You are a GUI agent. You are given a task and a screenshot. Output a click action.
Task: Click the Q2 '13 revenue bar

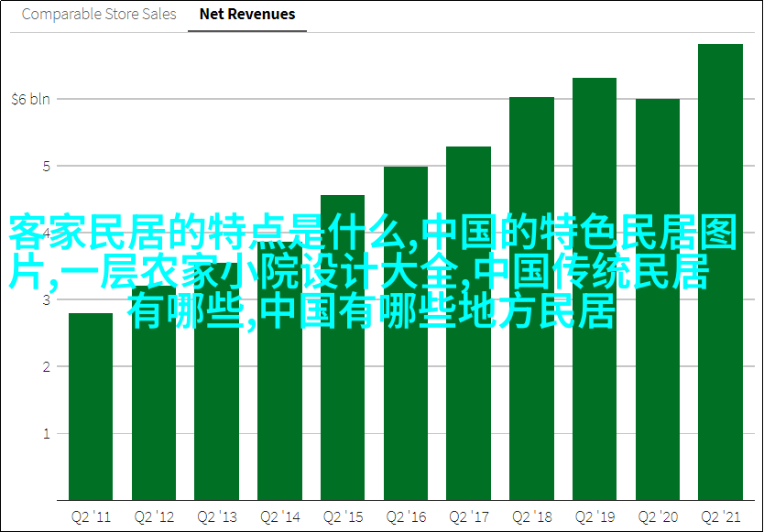click(x=216, y=382)
